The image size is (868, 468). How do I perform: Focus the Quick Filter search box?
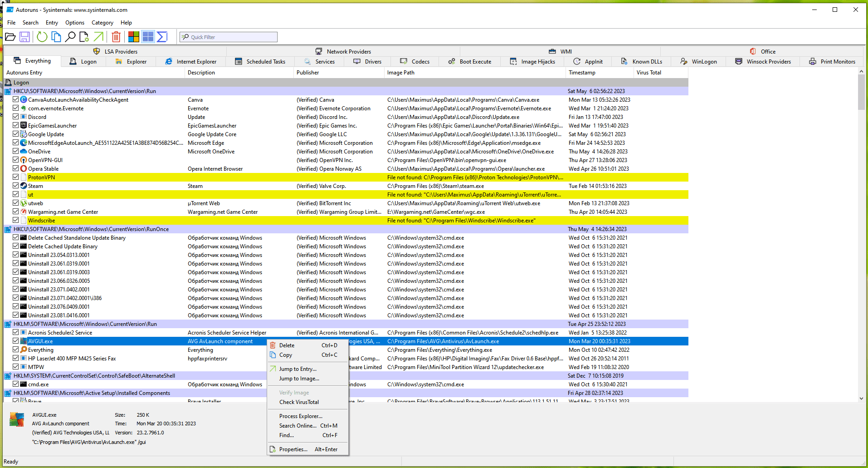tap(229, 37)
